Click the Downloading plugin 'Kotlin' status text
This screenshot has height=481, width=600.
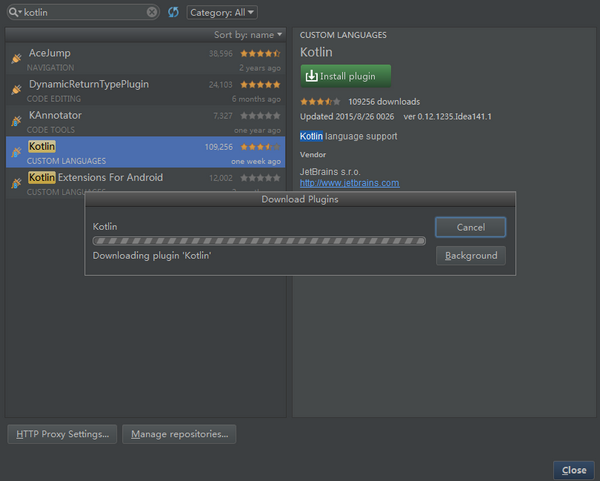coord(152,256)
